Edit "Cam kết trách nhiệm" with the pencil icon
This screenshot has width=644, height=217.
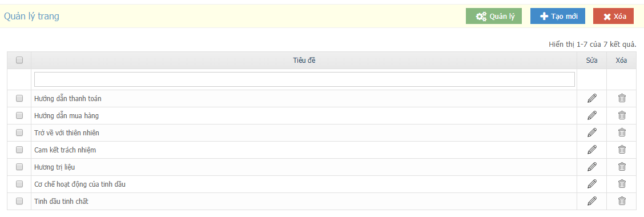592,150
